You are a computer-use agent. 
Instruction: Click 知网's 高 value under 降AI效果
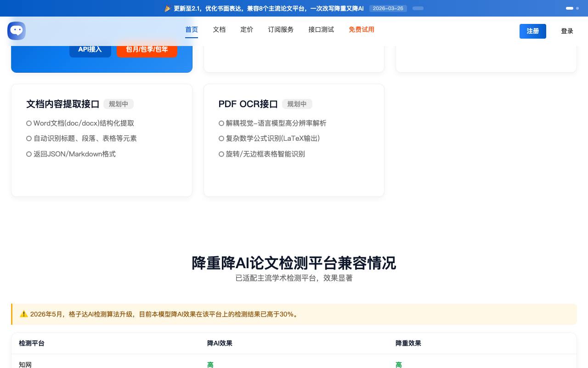pyautogui.click(x=210, y=364)
